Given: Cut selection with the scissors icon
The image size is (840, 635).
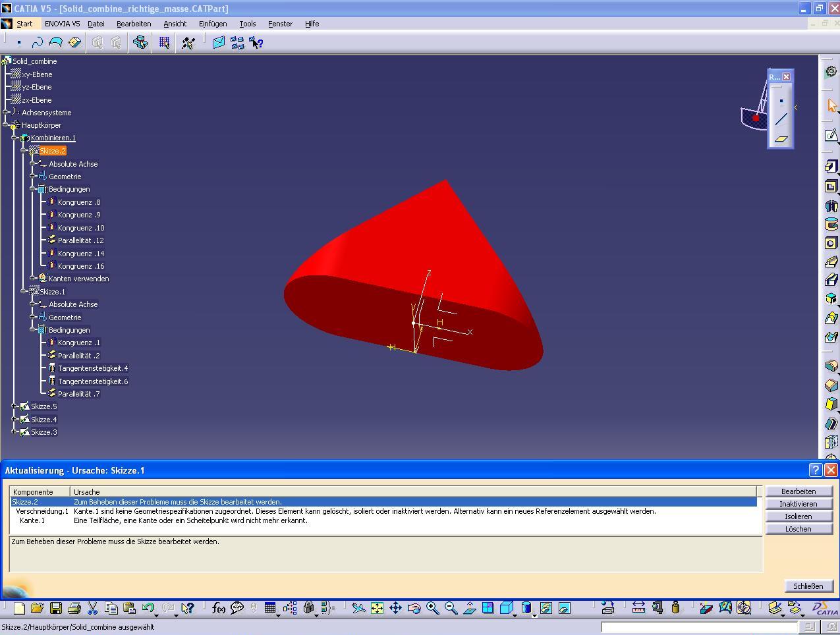Looking at the screenshot, I should (x=92, y=608).
